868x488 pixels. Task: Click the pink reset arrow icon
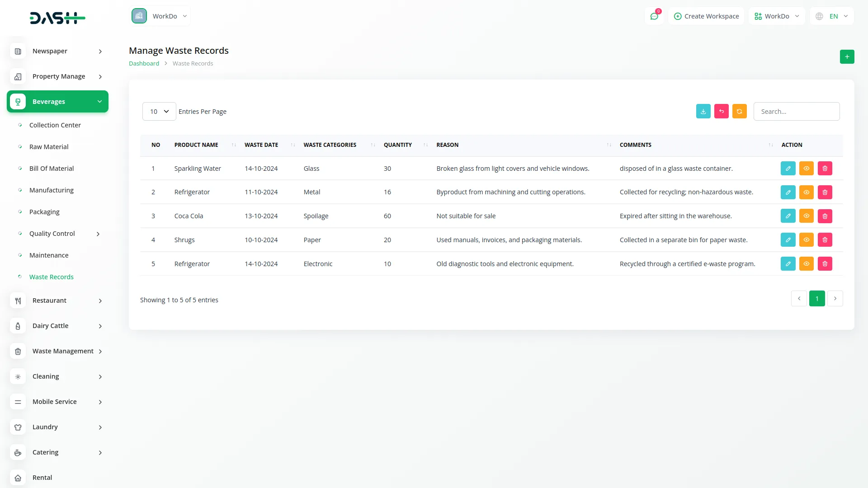(x=721, y=112)
